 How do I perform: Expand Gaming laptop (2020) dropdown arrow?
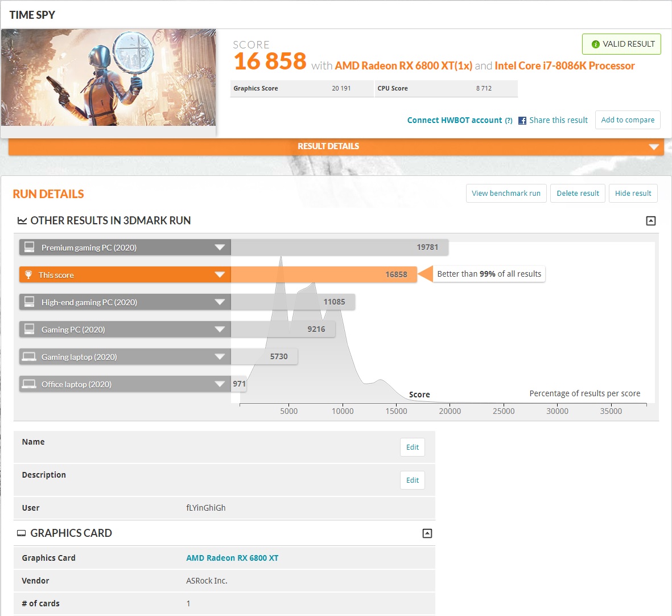pyautogui.click(x=220, y=356)
